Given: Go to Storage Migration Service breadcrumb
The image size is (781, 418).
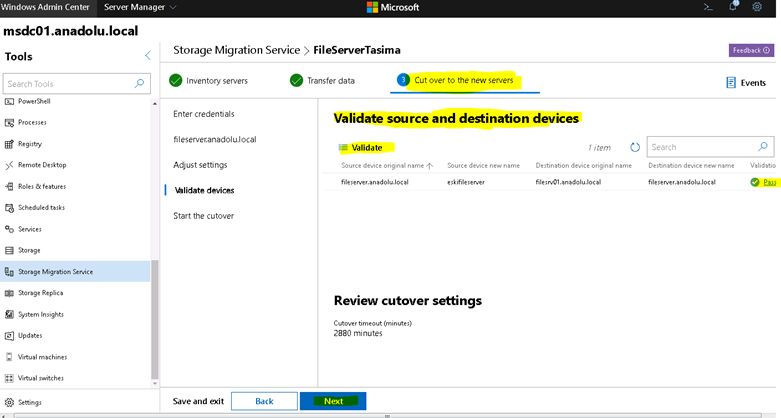Looking at the screenshot, I should [237, 50].
